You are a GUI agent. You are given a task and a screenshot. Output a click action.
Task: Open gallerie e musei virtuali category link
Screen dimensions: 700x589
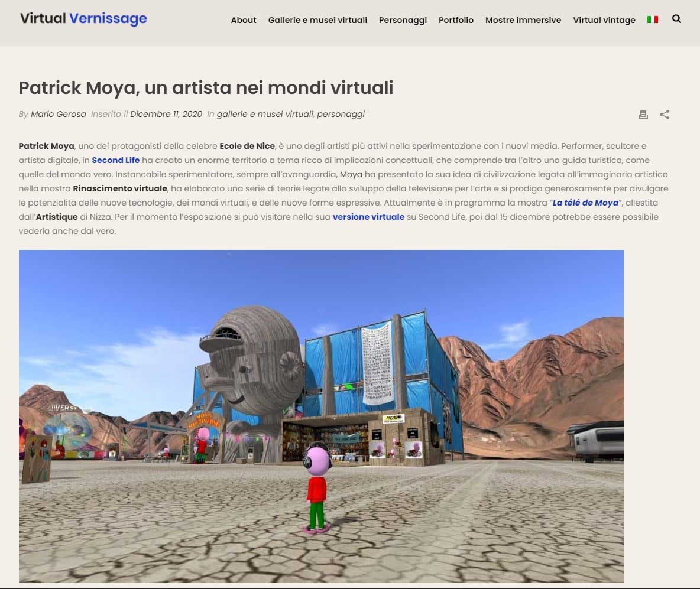pos(264,114)
